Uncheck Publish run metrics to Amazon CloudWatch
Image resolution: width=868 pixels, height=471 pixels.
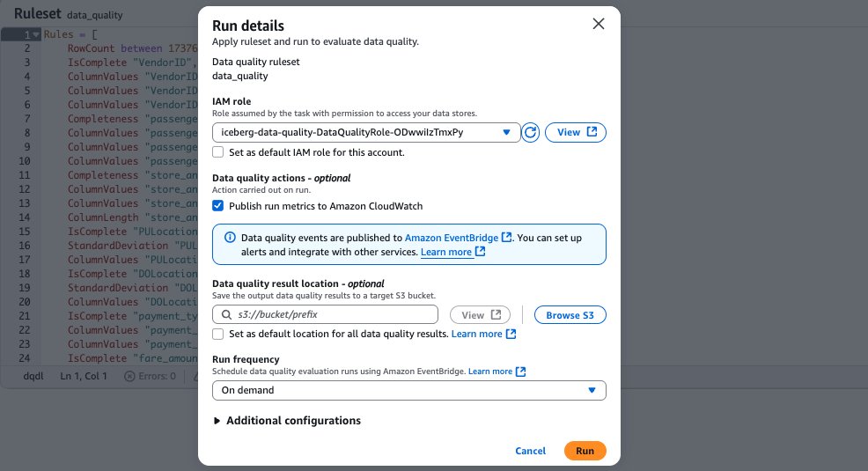tap(218, 206)
